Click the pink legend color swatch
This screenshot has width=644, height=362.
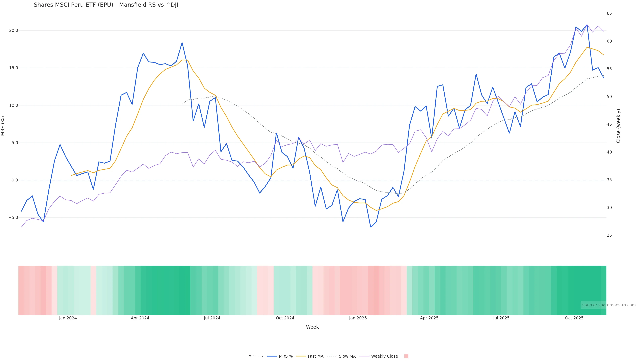(x=406, y=356)
